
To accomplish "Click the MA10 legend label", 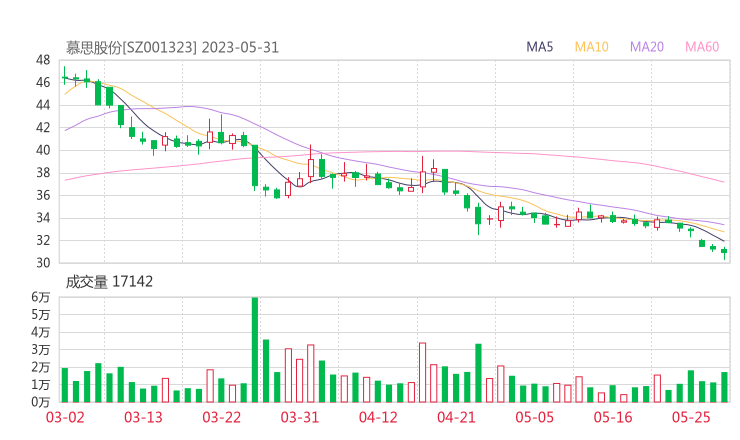I will pos(591,47).
